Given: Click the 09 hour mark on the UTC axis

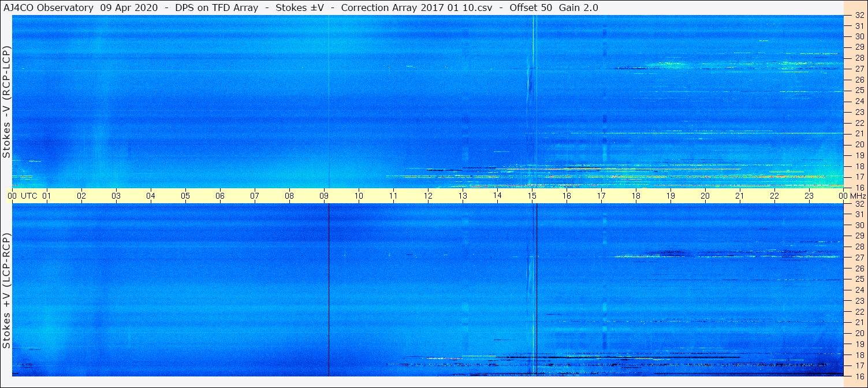Looking at the screenshot, I should [324, 196].
